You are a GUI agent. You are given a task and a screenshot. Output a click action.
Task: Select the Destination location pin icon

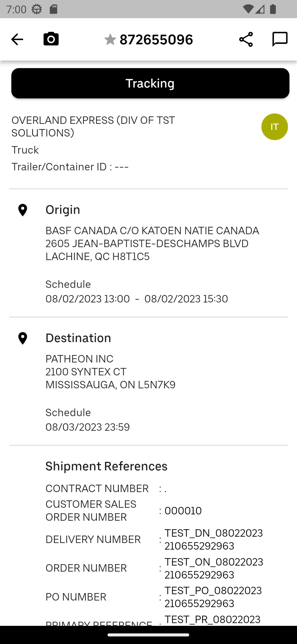coord(23,339)
